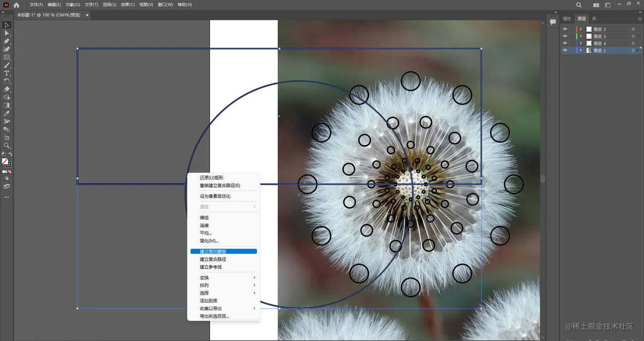Open drawing mode options

[7, 178]
